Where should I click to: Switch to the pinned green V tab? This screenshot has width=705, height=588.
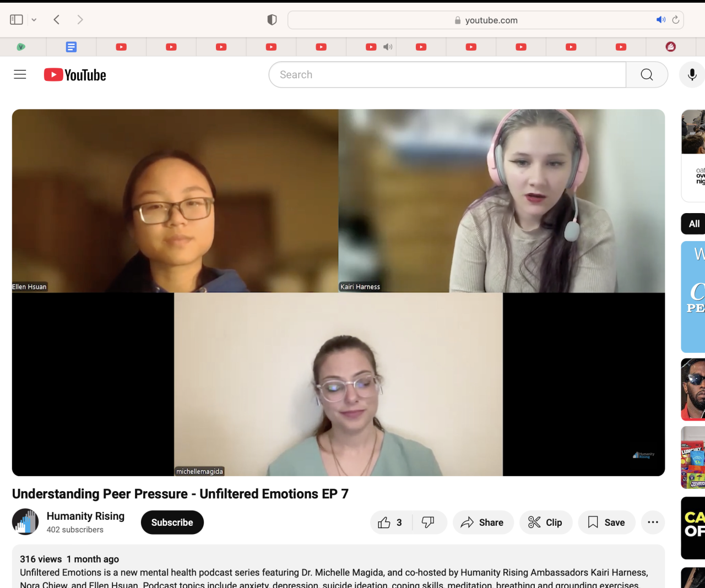point(21,47)
